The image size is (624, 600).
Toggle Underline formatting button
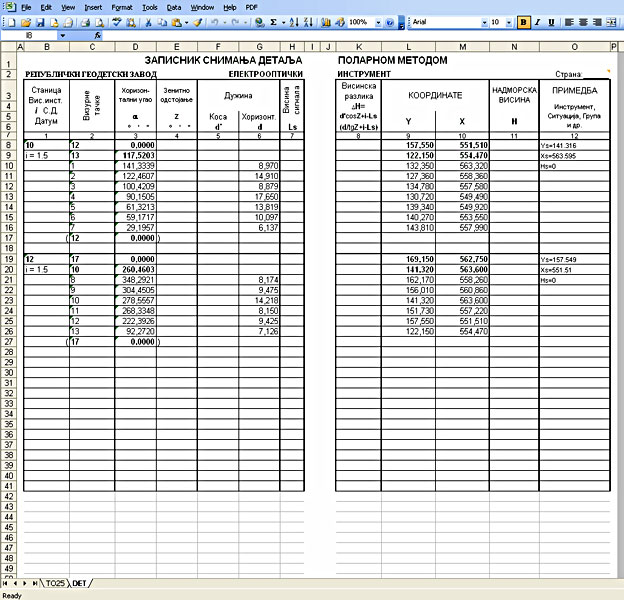[551, 21]
